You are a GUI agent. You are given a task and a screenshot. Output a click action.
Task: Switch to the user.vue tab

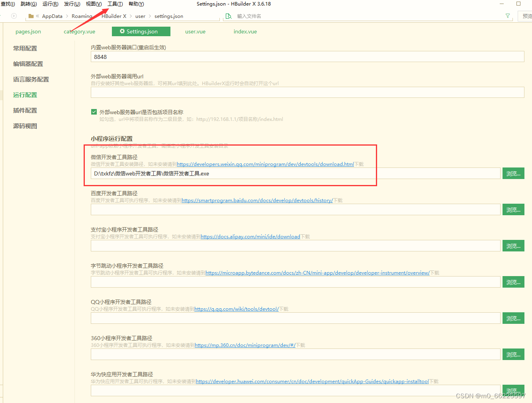[195, 31]
